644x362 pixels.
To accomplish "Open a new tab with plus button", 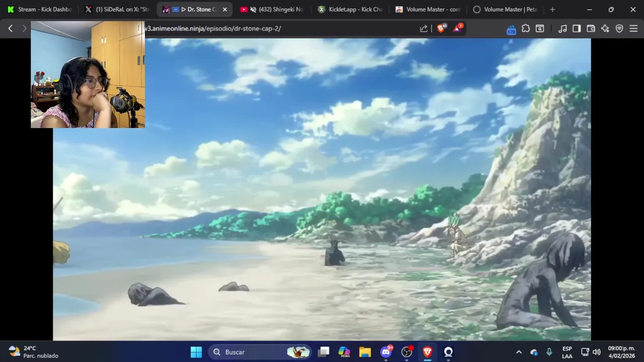I will [x=552, y=10].
